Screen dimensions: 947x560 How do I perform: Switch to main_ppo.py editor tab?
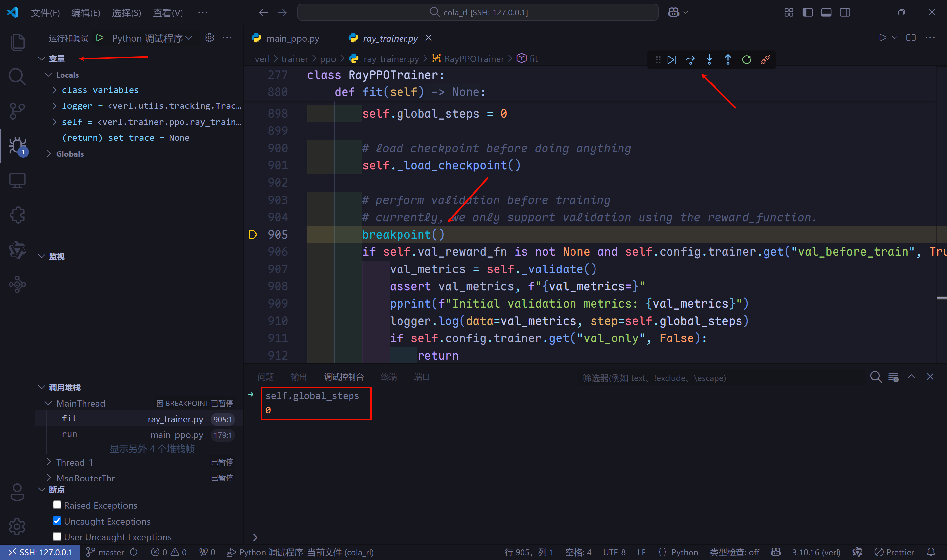click(293, 38)
